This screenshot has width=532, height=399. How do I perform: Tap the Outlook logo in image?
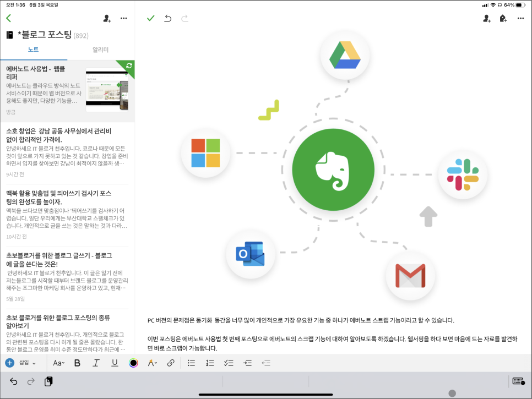pyautogui.click(x=251, y=254)
